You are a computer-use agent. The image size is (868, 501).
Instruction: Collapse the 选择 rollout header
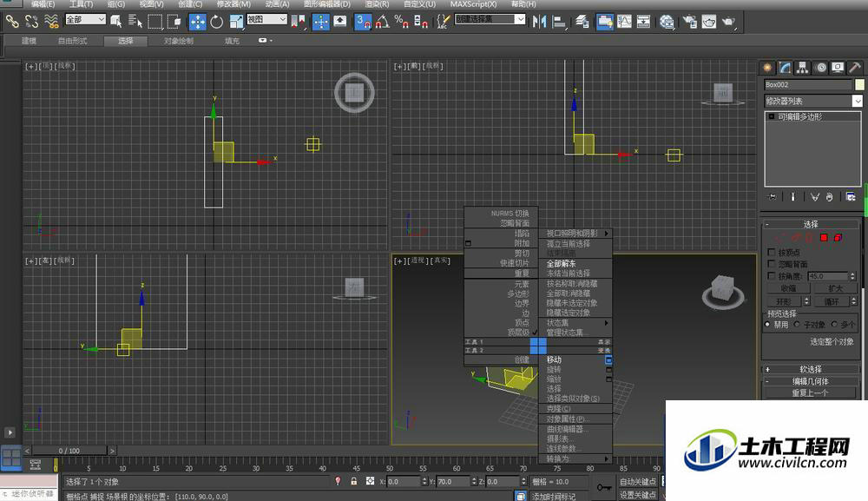click(811, 224)
